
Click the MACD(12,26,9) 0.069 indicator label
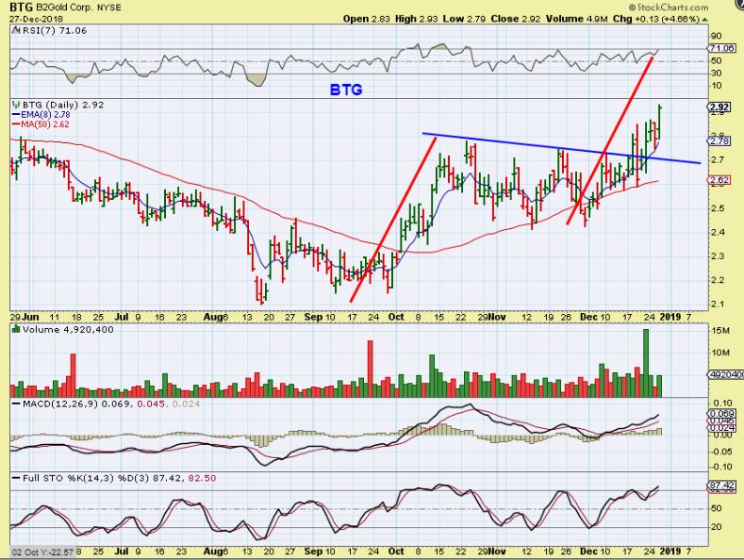[78, 404]
